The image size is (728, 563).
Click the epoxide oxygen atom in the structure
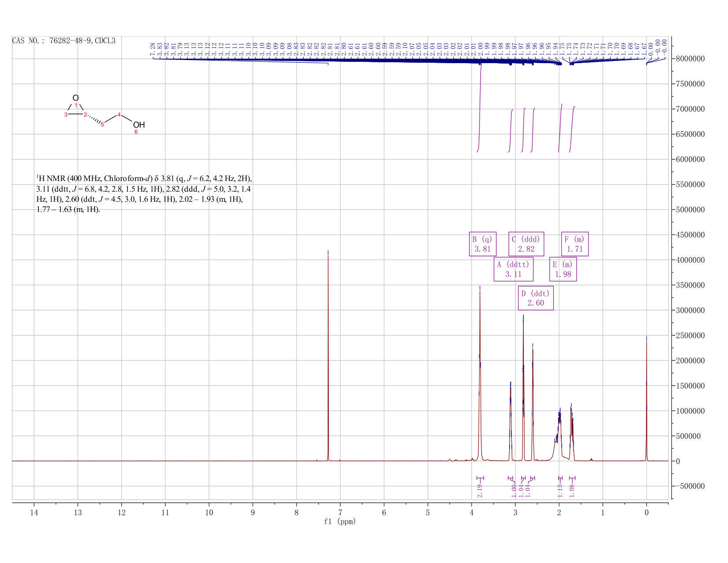point(75,98)
